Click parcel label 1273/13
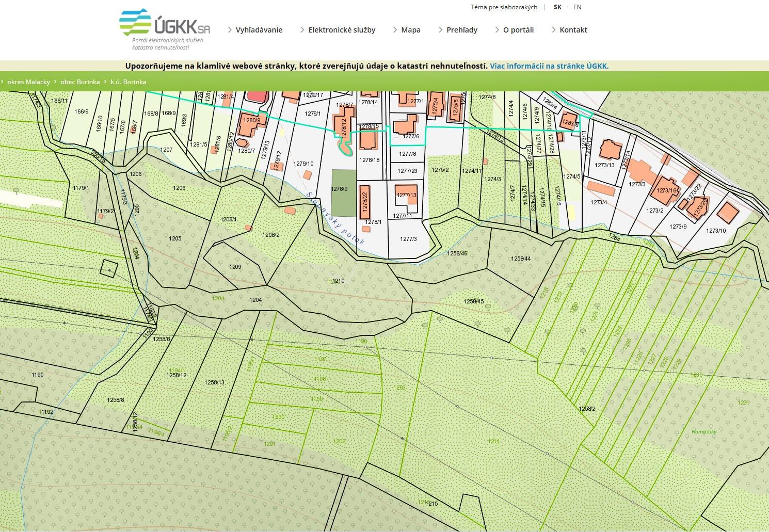Viewport: 769px width, 532px height. pyautogui.click(x=604, y=165)
